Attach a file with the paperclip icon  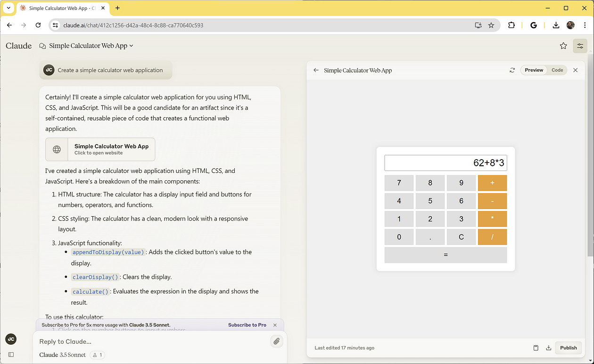[277, 340]
